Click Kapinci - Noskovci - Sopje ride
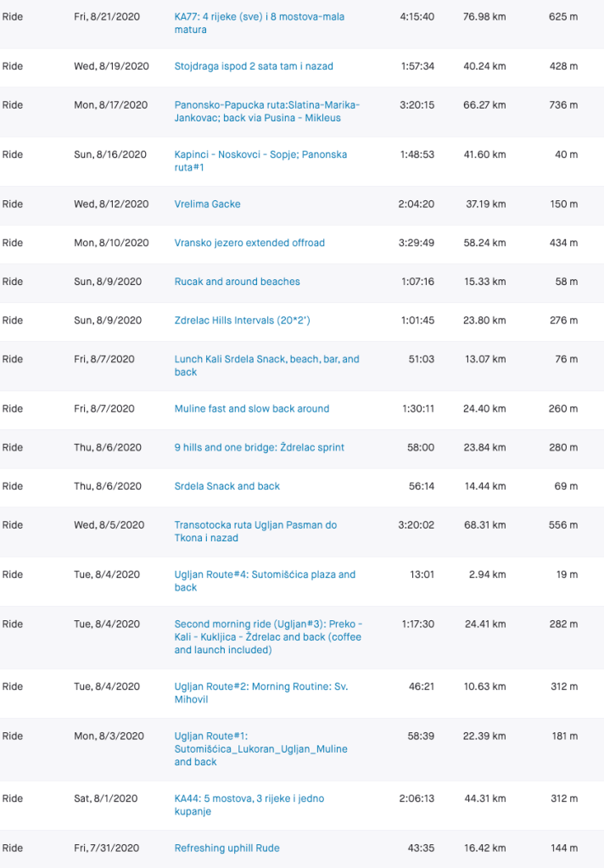Image resolution: width=604 pixels, height=868 pixels. click(x=260, y=154)
